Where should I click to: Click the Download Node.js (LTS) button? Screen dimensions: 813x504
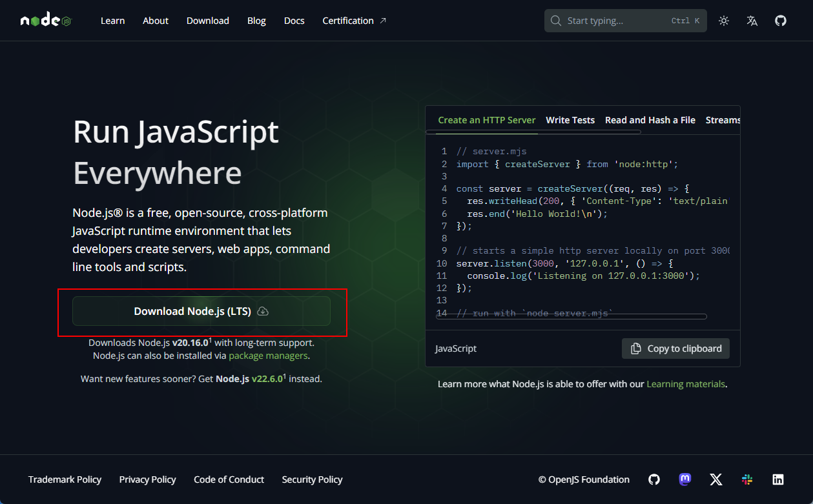click(201, 311)
